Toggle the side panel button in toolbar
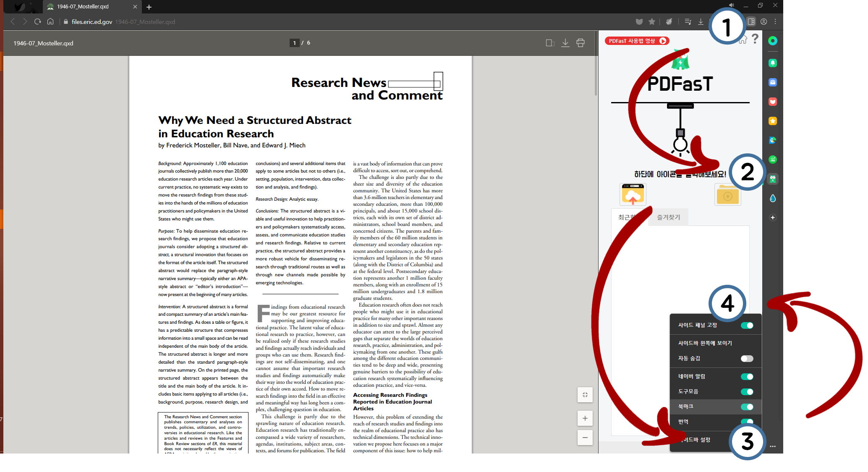The height and width of the screenshot is (472, 868). pos(751,22)
